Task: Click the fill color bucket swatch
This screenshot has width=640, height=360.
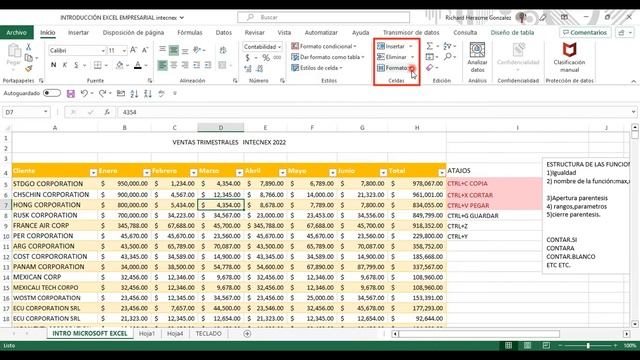Action: click(119, 65)
